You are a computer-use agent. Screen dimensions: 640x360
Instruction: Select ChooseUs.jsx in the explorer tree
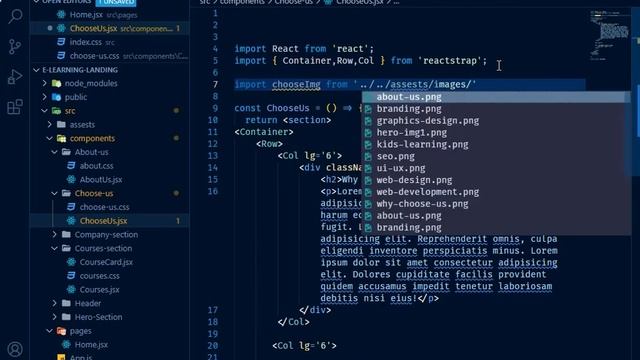pyautogui.click(x=110, y=221)
